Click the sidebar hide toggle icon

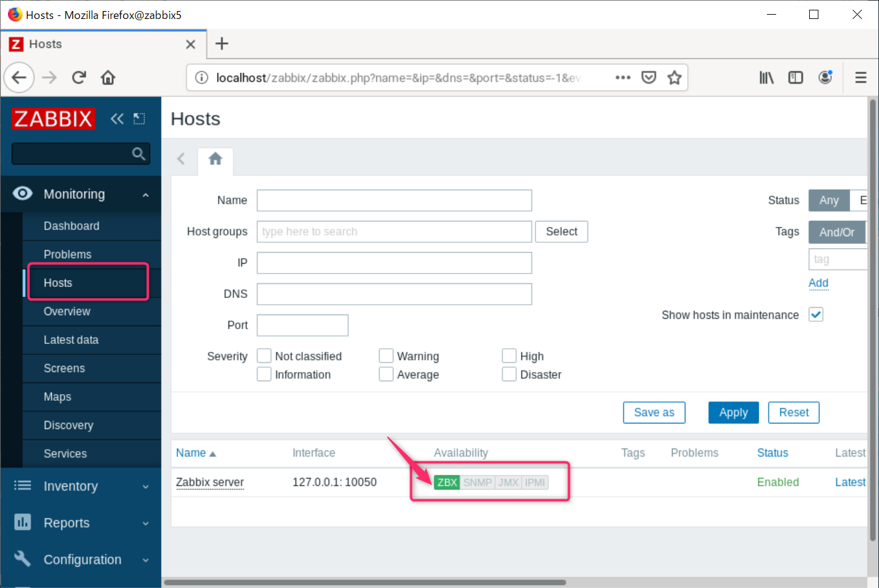[x=140, y=119]
